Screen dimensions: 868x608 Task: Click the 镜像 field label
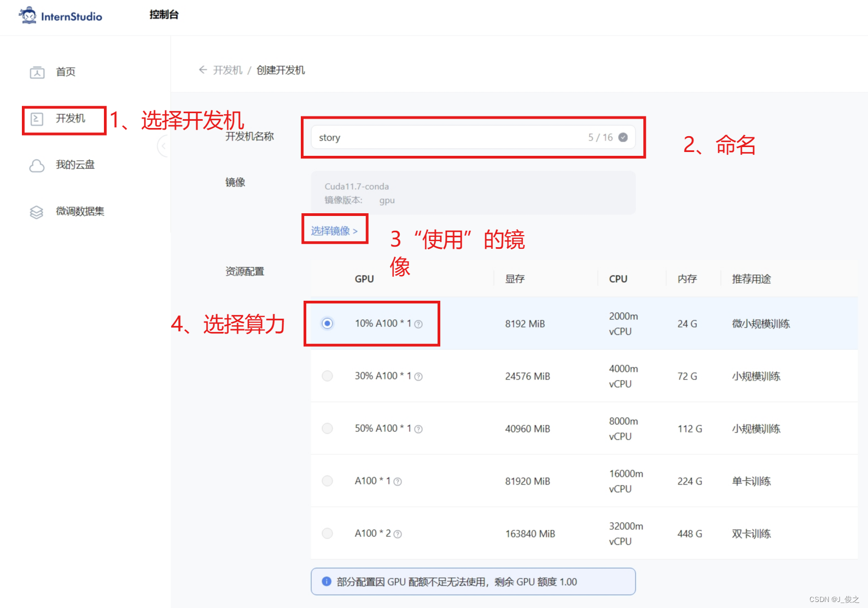tap(235, 182)
